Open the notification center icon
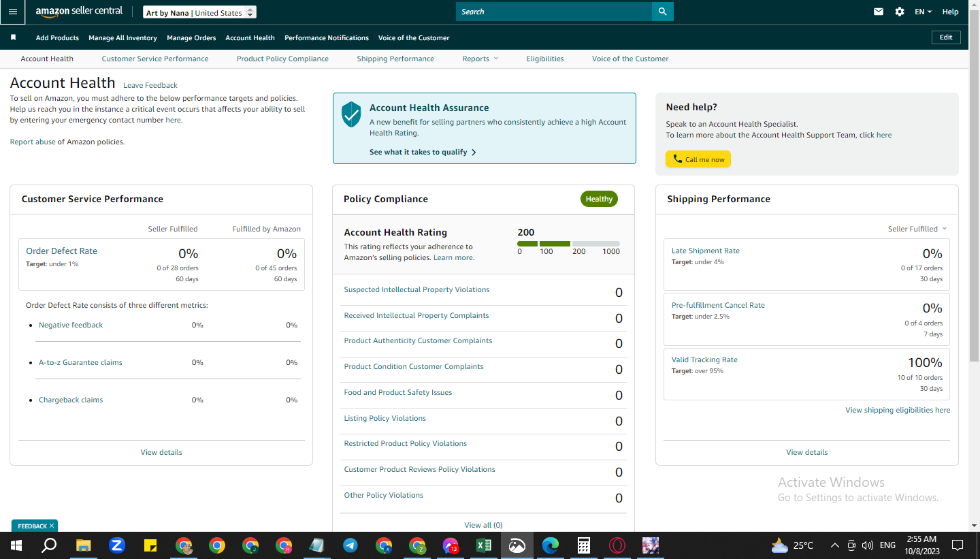 click(958, 545)
